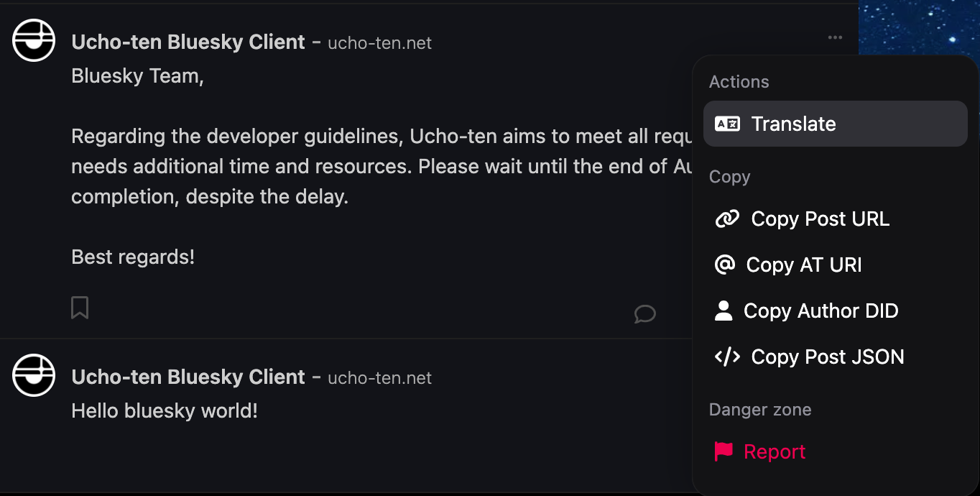Open the three-dots menu on the first post

point(834,38)
